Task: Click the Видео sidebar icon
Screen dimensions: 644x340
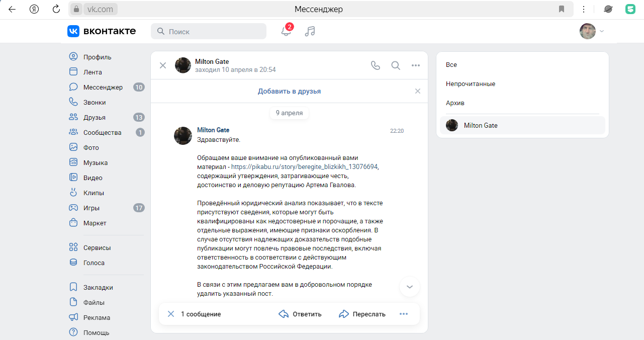Action: 73,178
